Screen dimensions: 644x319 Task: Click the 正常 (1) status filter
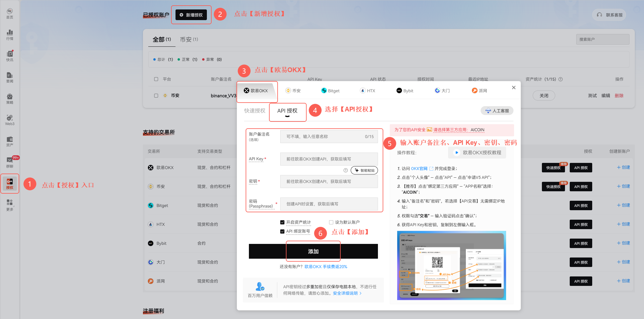point(187,59)
